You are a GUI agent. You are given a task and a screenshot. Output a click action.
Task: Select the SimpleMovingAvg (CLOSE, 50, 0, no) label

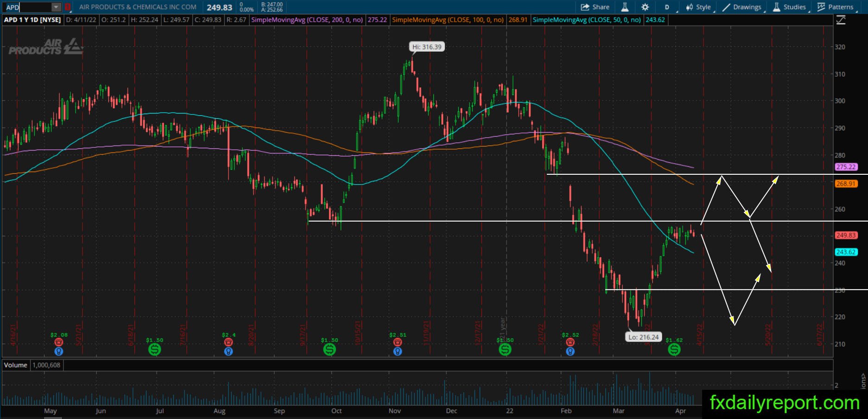pyautogui.click(x=587, y=20)
